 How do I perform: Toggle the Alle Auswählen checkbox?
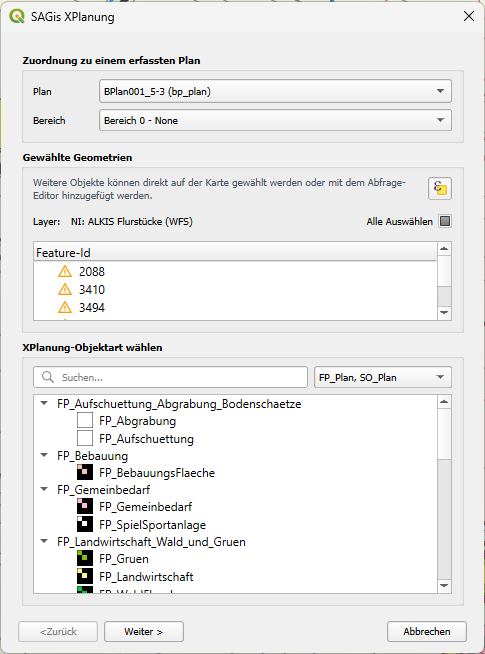tap(445, 221)
